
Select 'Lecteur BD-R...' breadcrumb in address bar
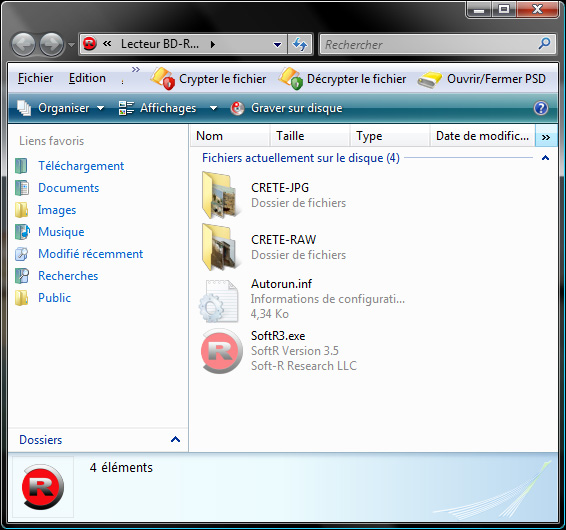point(160,44)
